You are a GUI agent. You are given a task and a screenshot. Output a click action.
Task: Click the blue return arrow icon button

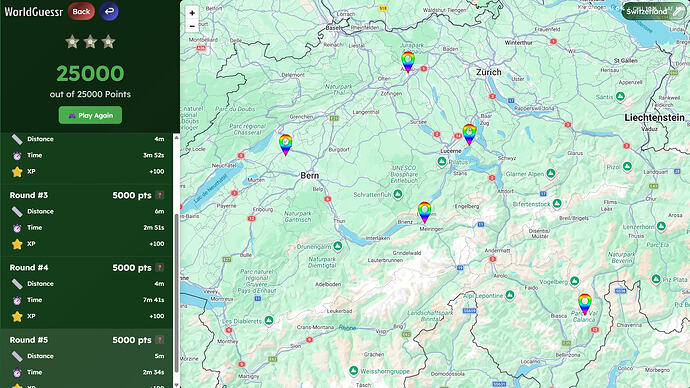pyautogui.click(x=109, y=11)
